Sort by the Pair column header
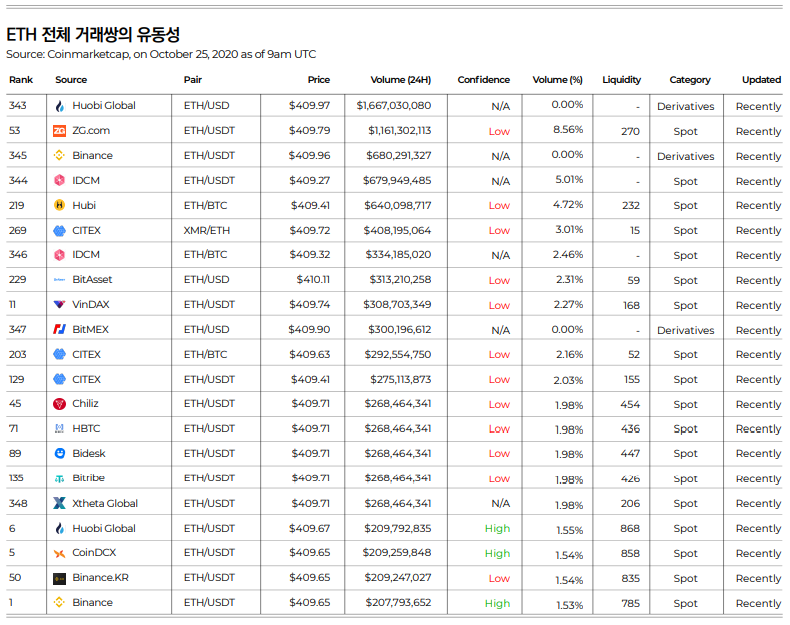This screenshot has height=625, width=790. (x=193, y=80)
